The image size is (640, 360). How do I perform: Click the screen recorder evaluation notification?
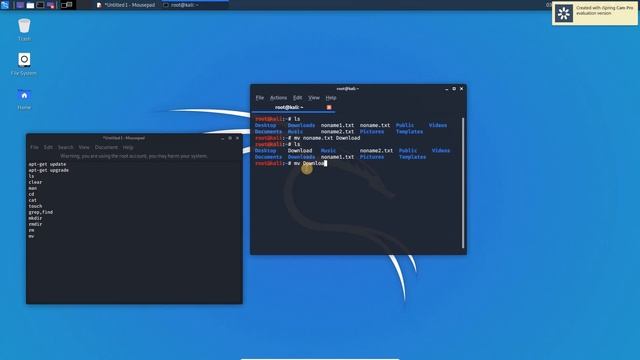click(x=595, y=13)
